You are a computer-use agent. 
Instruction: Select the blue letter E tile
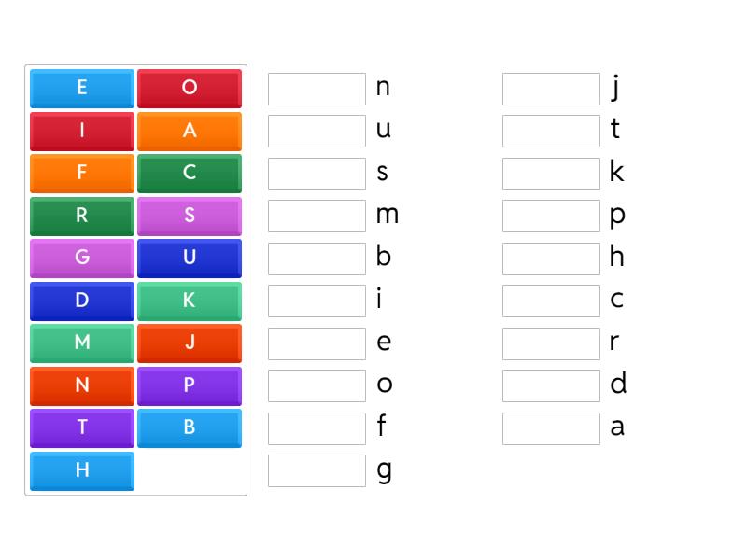click(x=81, y=88)
